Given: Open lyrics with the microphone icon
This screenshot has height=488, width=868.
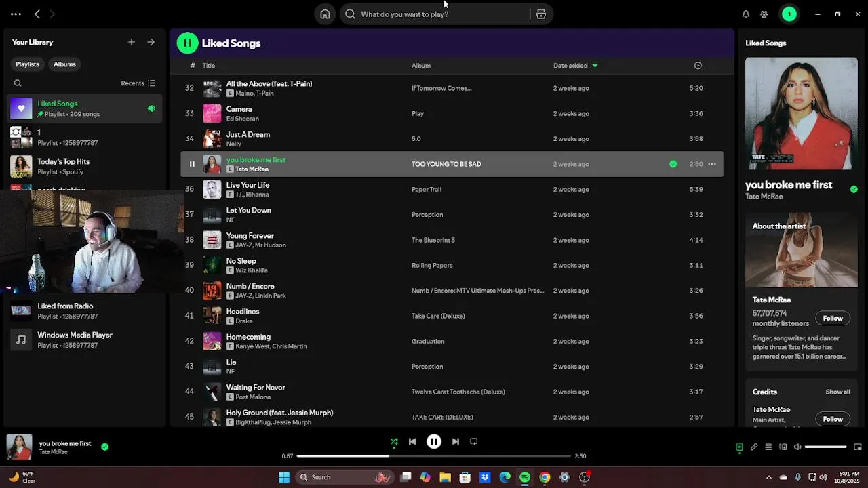Looking at the screenshot, I should pos(754,447).
